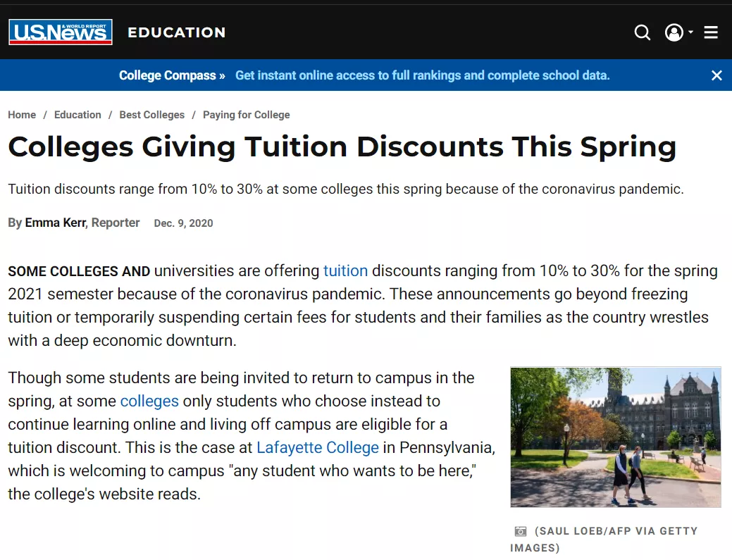Go to Home breadcrumb
The width and height of the screenshot is (732, 560).
[22, 115]
